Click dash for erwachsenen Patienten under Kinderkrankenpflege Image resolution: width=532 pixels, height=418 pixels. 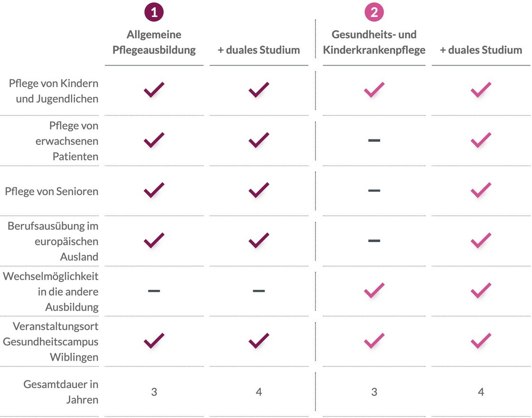pyautogui.click(x=374, y=140)
